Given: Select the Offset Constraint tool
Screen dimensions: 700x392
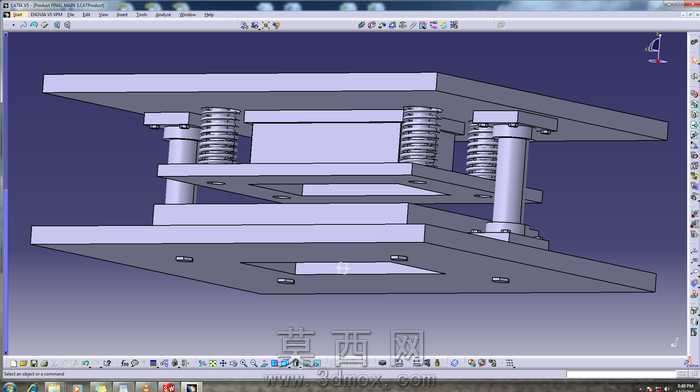Looking at the screenshot, I should (x=382, y=25).
